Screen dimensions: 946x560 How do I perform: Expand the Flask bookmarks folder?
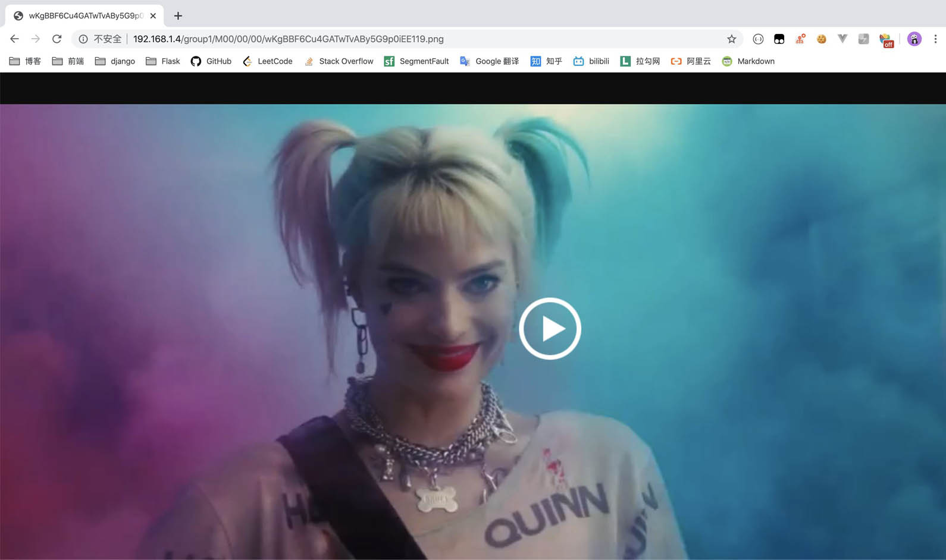pyautogui.click(x=163, y=61)
